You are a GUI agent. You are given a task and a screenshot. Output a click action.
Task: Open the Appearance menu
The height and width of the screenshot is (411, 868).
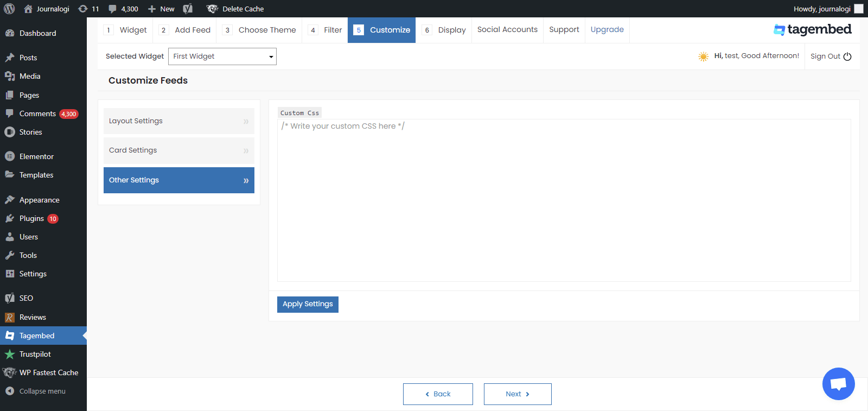[x=43, y=200]
